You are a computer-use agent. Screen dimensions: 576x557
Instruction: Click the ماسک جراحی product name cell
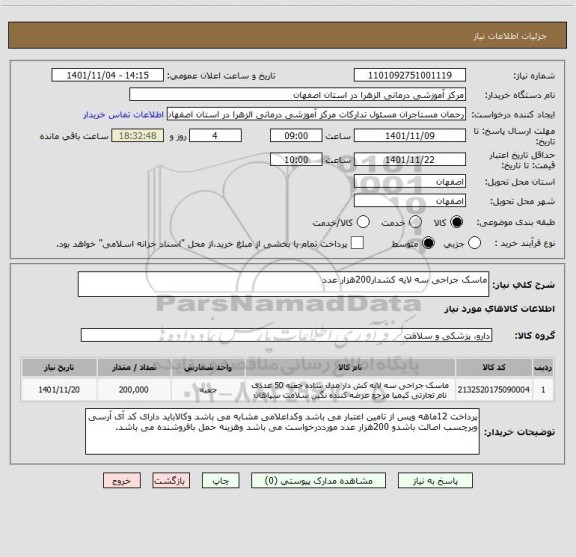(x=350, y=390)
